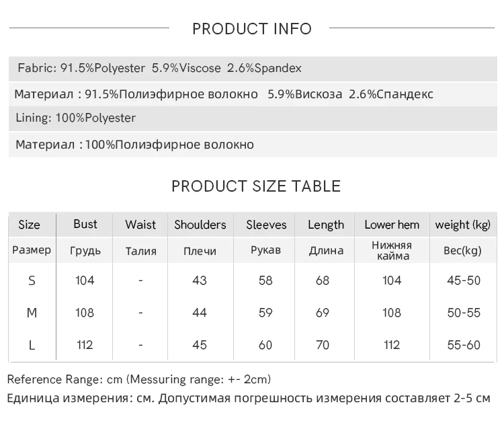Click the Lower hem column header

tap(392, 225)
